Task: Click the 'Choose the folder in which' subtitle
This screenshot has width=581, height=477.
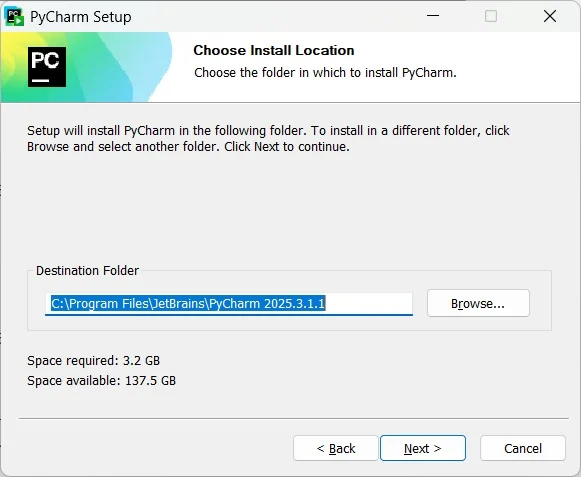Action: [325, 73]
